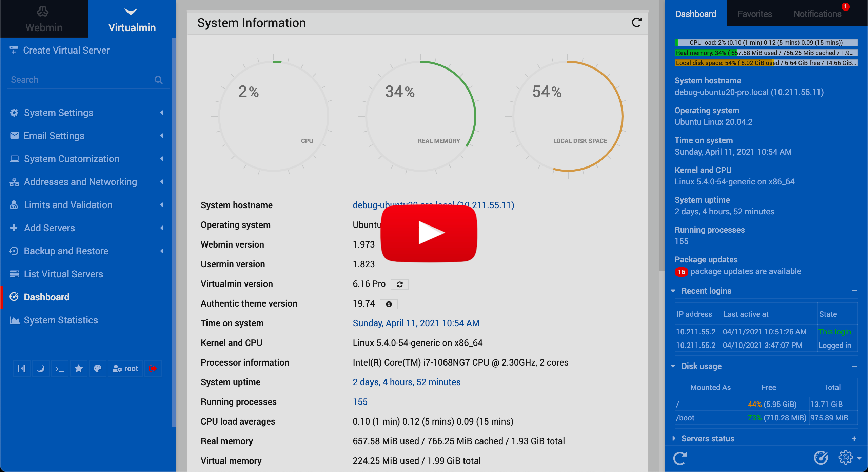Click Servers status plus icon

pos(854,439)
